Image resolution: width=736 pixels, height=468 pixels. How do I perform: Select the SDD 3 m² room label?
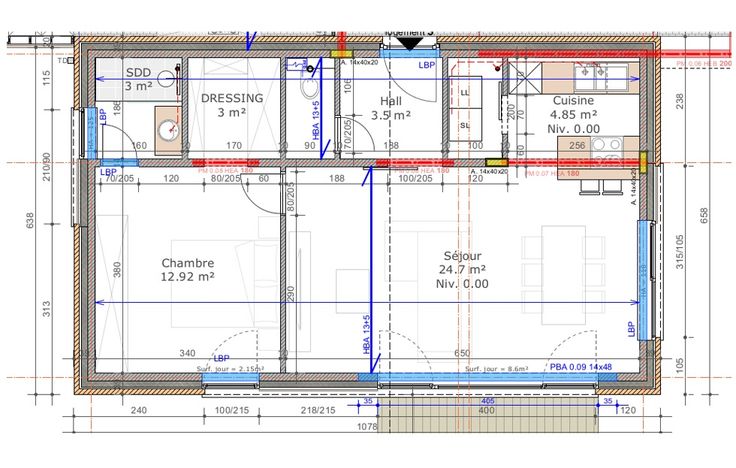(139, 80)
